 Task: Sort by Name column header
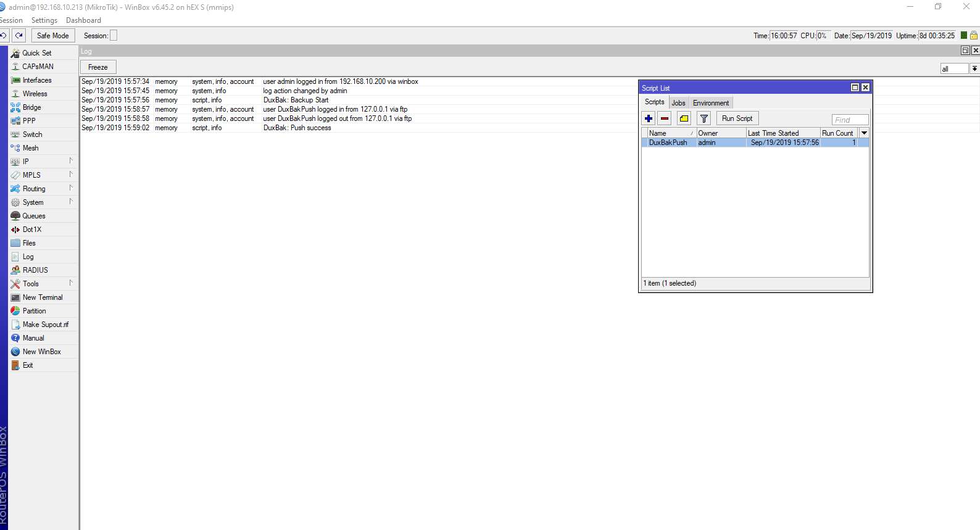(x=671, y=133)
